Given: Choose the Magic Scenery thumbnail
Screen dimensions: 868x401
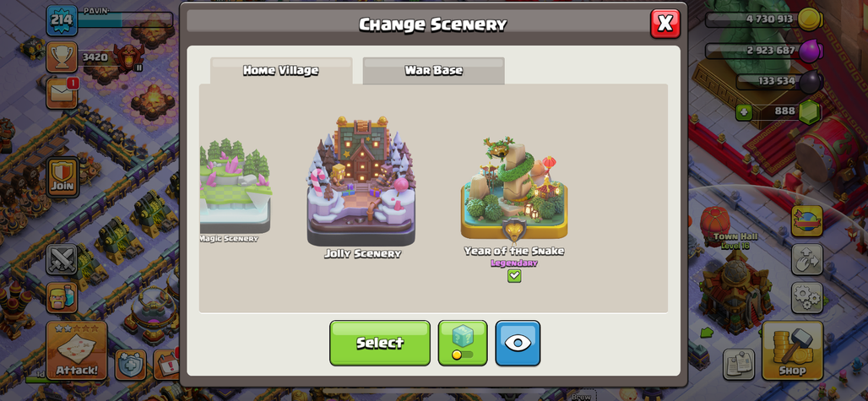Looking at the screenshot, I should 236,191.
